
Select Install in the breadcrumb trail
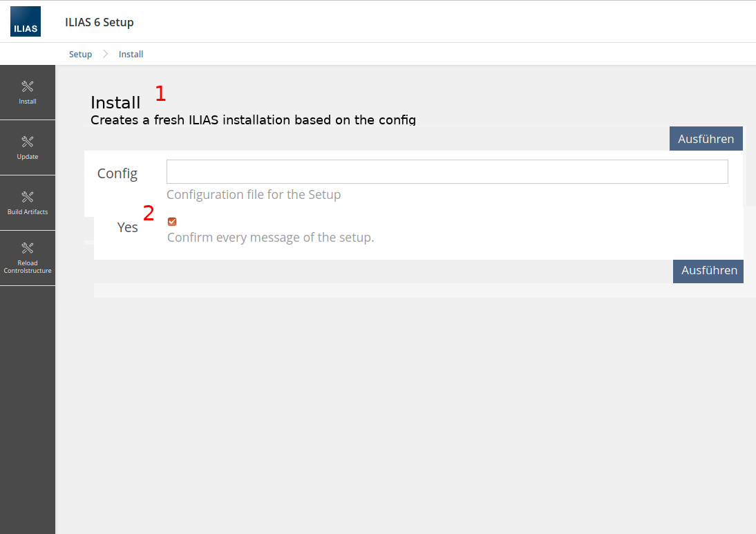click(131, 54)
